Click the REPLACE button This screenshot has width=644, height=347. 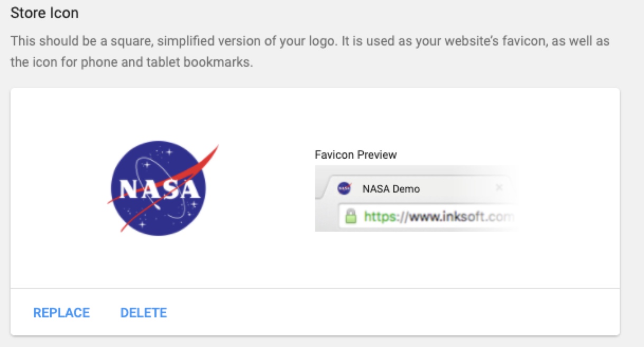coord(61,313)
